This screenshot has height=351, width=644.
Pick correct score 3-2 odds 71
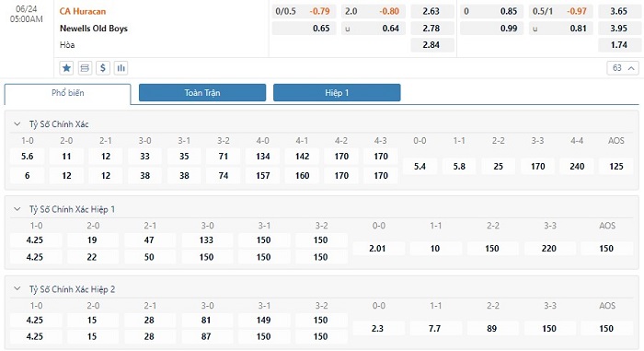coord(224,157)
